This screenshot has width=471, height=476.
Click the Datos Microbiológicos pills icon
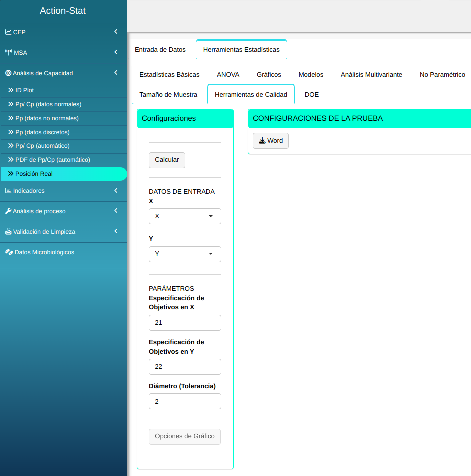[9, 252]
